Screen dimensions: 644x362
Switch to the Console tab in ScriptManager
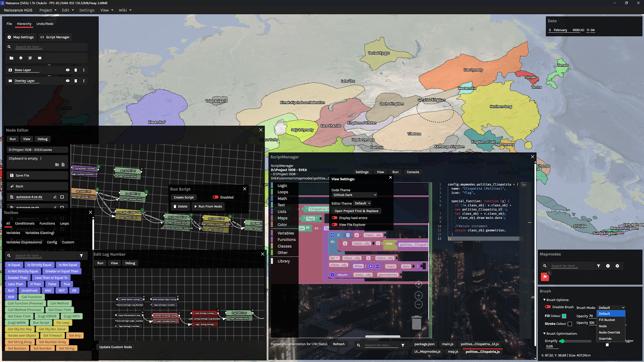point(413,172)
